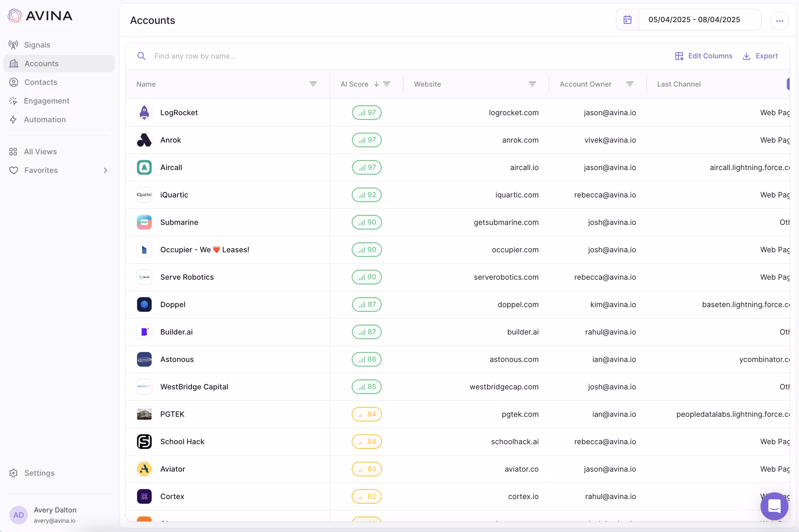Click the WestBridge Capital logo icon

click(x=144, y=387)
